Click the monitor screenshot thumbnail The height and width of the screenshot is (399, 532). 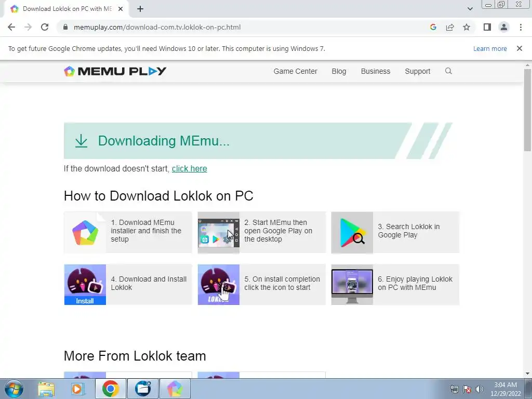click(x=352, y=285)
